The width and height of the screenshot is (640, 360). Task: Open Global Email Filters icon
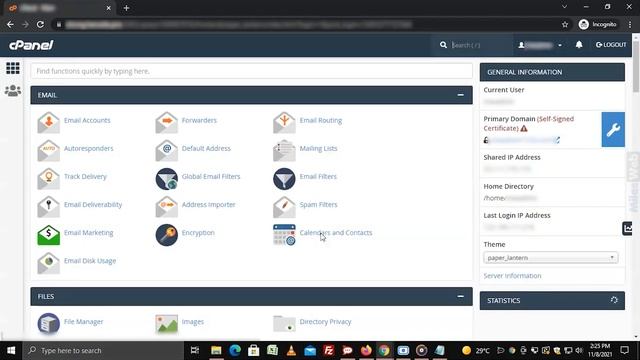(167, 178)
